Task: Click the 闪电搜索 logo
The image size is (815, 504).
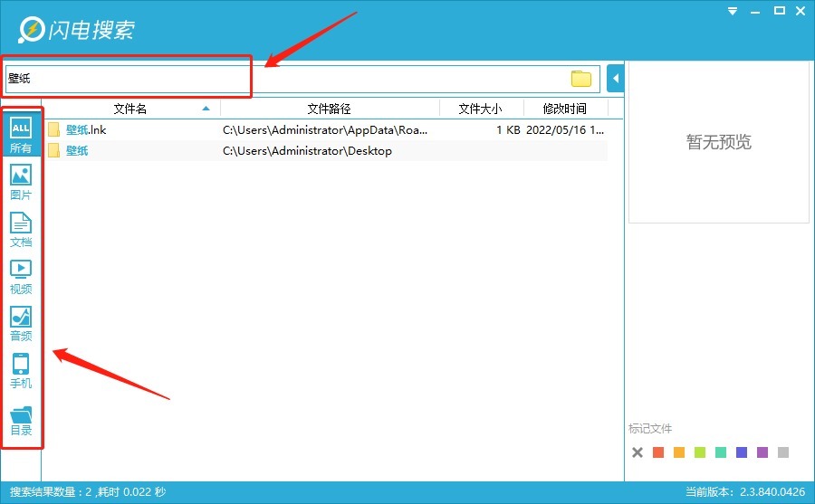Action: click(76, 30)
